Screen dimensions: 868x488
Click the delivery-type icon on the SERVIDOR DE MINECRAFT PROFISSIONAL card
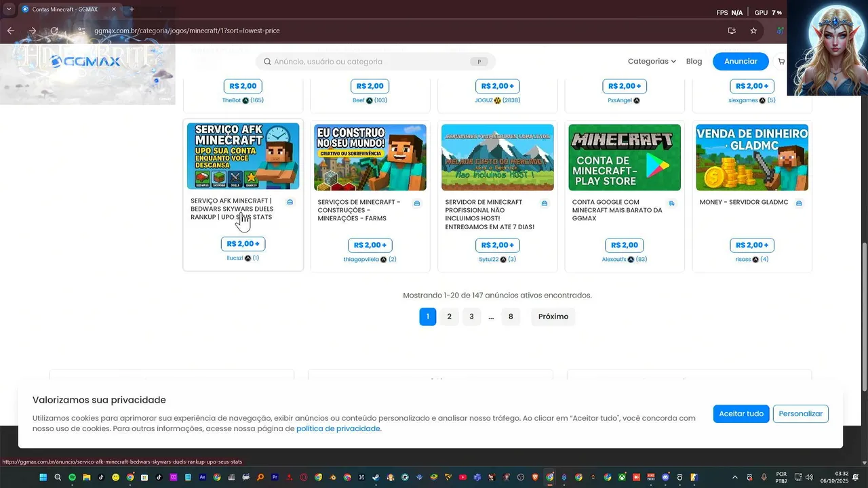[544, 203]
